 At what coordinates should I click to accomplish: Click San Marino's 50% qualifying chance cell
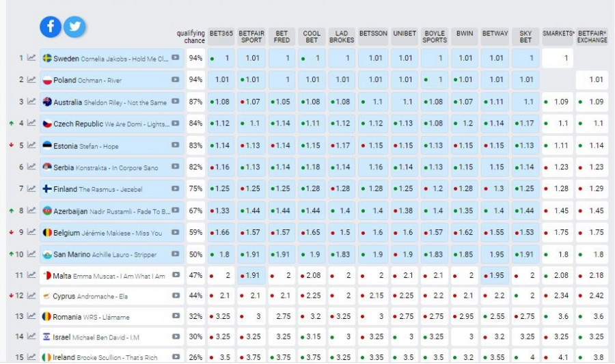click(x=196, y=254)
